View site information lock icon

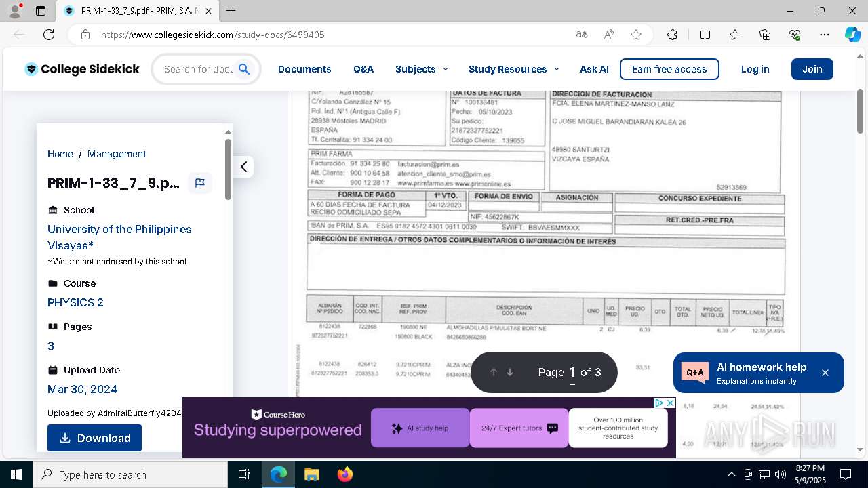85,35
